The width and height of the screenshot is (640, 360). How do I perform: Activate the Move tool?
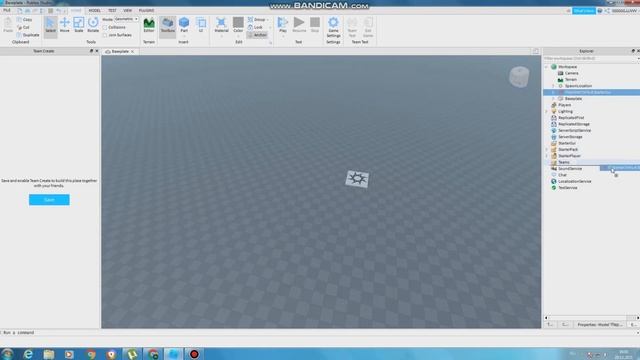coord(64,25)
